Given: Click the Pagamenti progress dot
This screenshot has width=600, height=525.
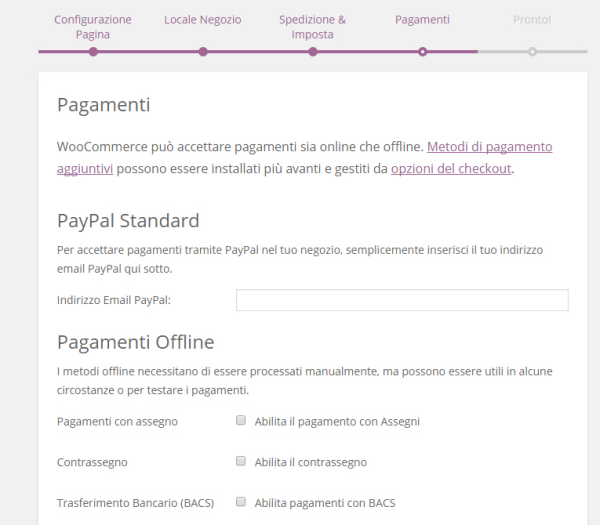Looking at the screenshot, I should click(422, 52).
